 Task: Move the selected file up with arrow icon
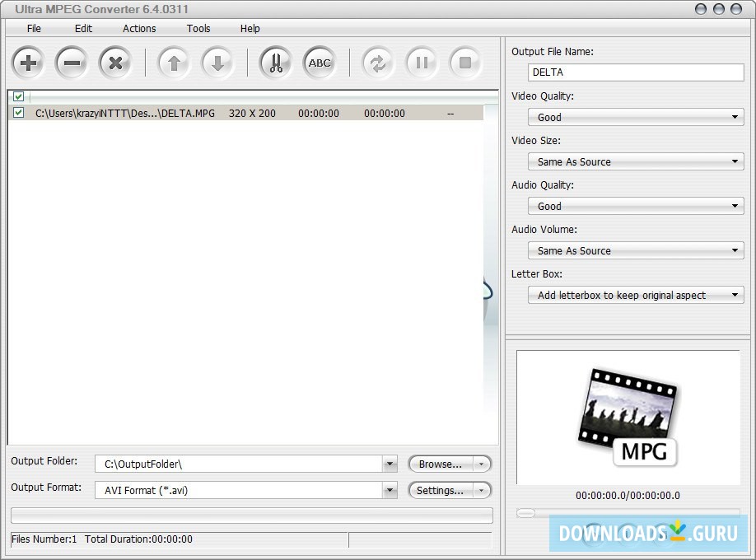(173, 62)
